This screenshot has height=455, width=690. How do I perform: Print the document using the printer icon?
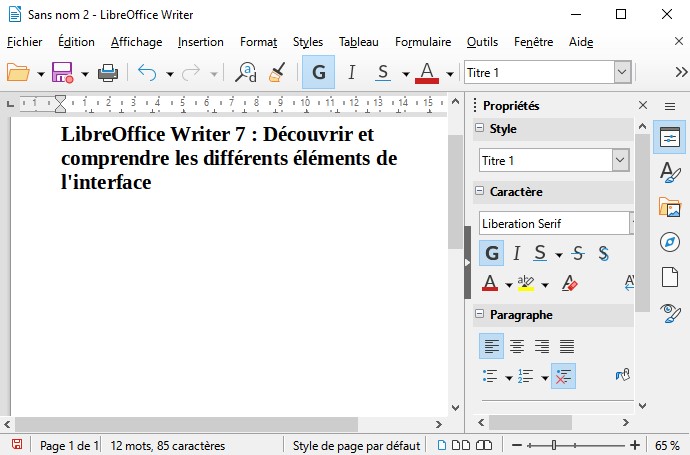pyautogui.click(x=108, y=73)
